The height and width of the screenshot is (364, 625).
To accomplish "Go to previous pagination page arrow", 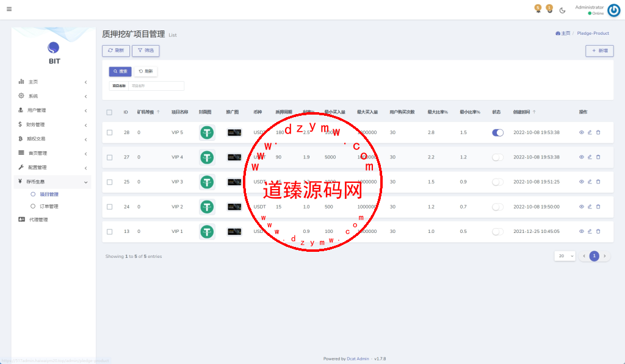I will click(x=584, y=256).
